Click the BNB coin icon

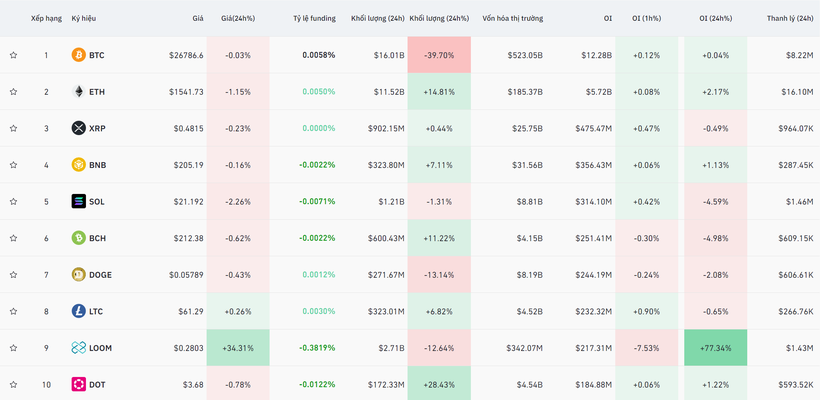(x=78, y=165)
